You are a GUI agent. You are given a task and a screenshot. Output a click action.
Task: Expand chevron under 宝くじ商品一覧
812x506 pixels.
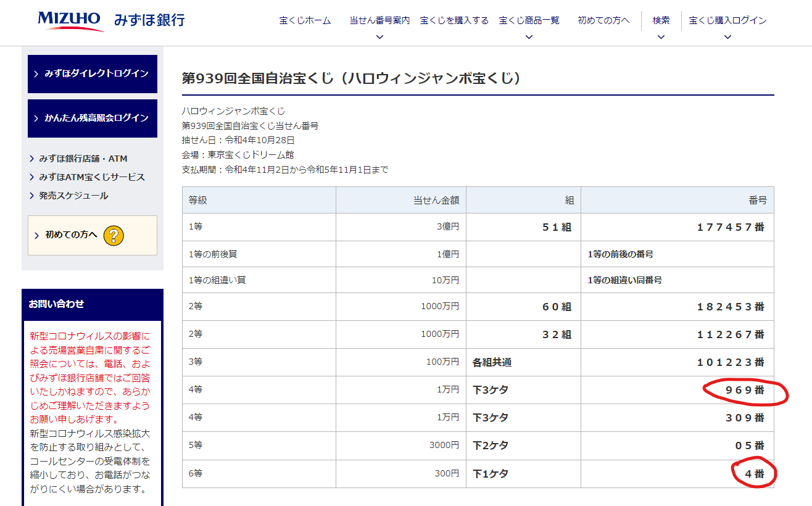pyautogui.click(x=529, y=37)
